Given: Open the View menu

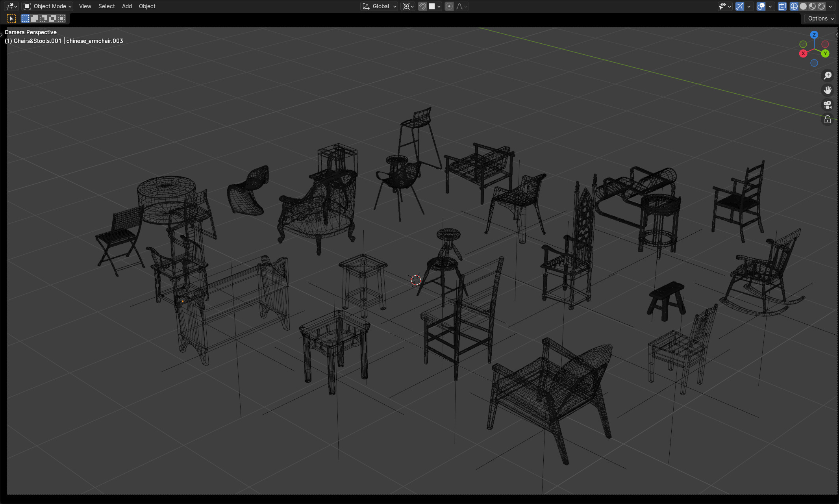Looking at the screenshot, I should coord(85,6).
